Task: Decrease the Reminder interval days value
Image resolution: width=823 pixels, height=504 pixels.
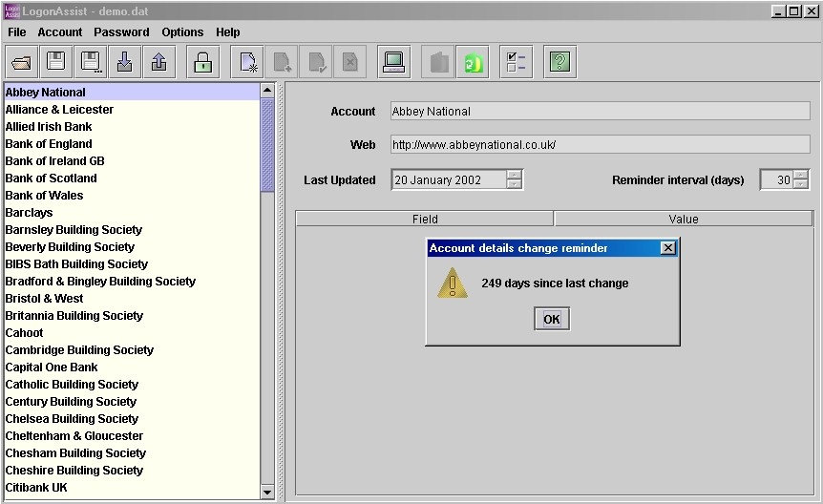Action: [x=800, y=184]
